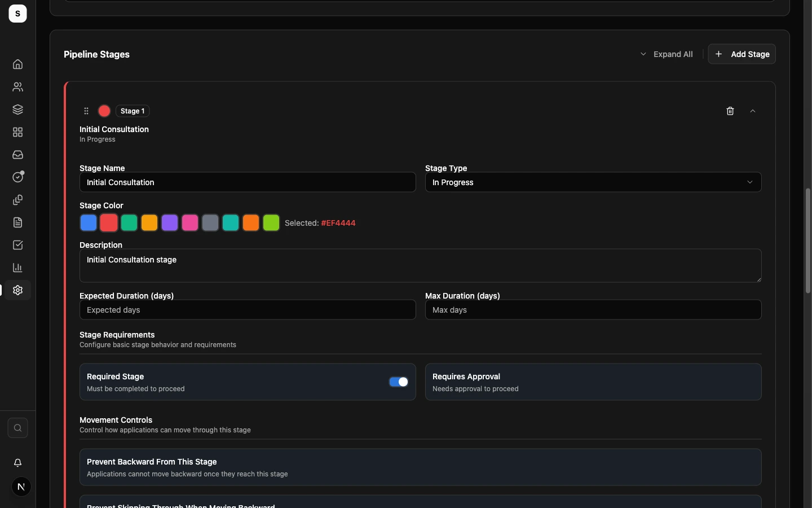Focus the Max days input field
Image resolution: width=812 pixels, height=508 pixels.
593,310
